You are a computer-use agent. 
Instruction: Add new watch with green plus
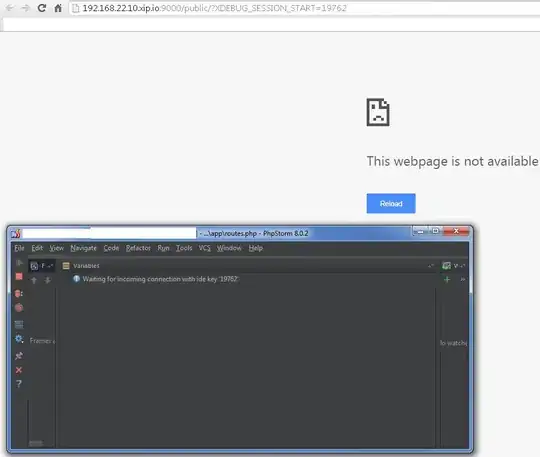coord(447,279)
